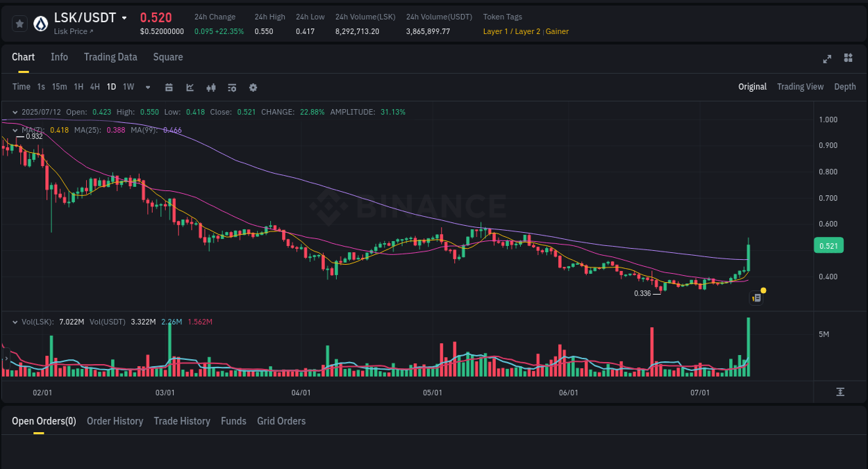Open the date range calendar icon
This screenshot has height=469, width=868.
pos(169,87)
